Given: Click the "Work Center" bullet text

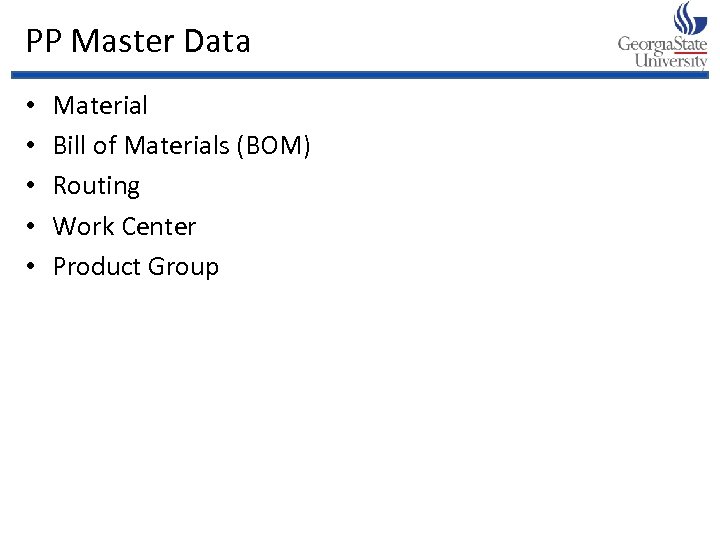Looking at the screenshot, I should pos(124,226).
